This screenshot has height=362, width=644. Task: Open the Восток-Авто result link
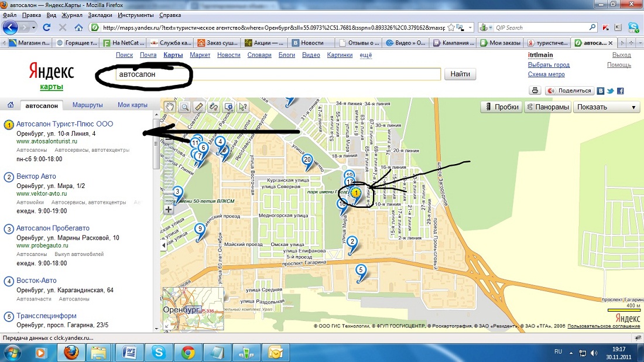tap(36, 281)
